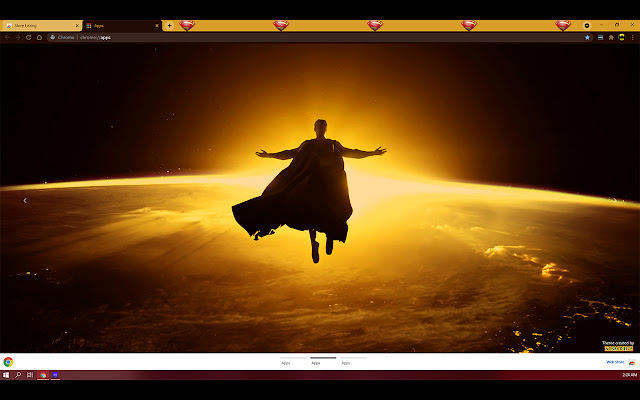Viewport: 640px width, 400px height.
Task: Minimize the Chrome window
Action: [601, 25]
